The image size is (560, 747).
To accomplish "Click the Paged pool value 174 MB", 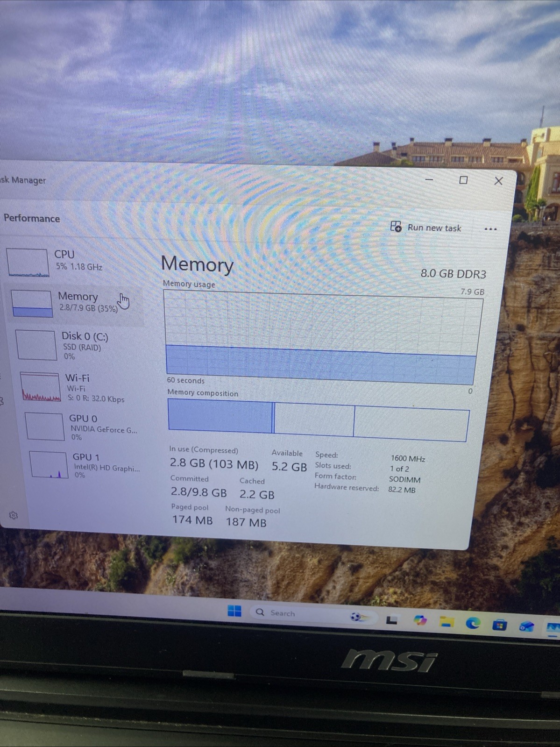I will click(192, 519).
